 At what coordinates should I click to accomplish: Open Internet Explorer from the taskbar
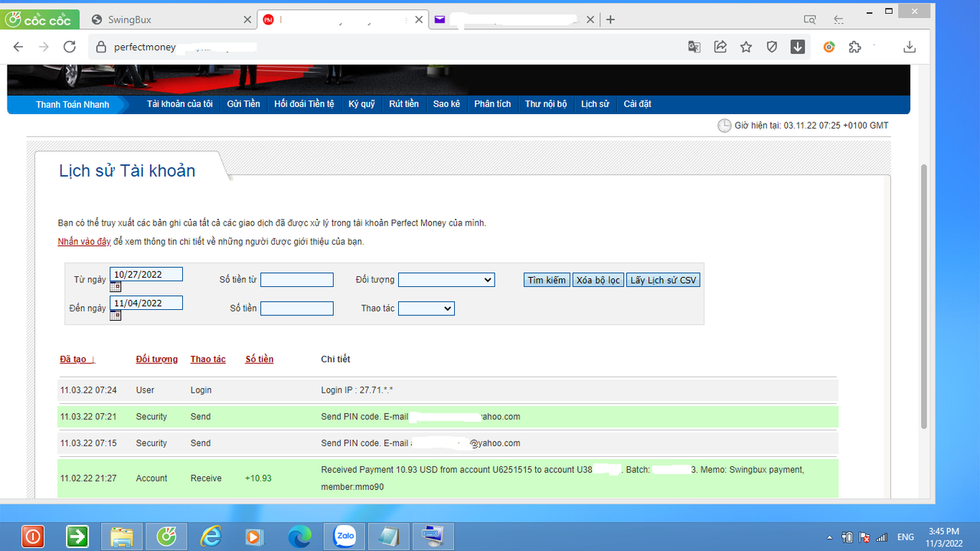(x=210, y=537)
